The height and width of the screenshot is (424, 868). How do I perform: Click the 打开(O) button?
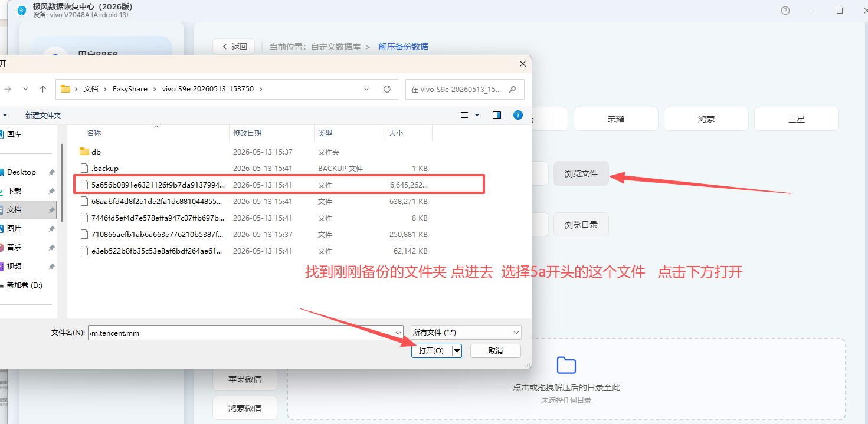(431, 351)
